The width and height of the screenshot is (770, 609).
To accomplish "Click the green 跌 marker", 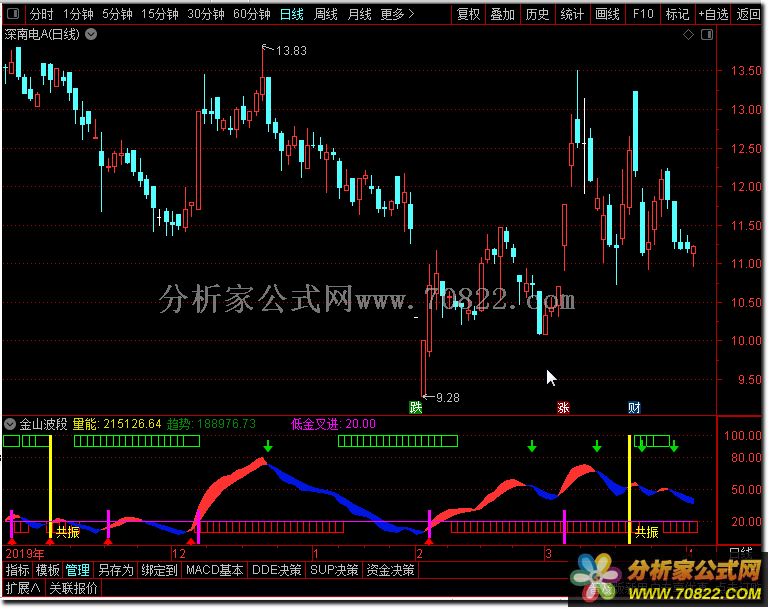I will click(415, 408).
